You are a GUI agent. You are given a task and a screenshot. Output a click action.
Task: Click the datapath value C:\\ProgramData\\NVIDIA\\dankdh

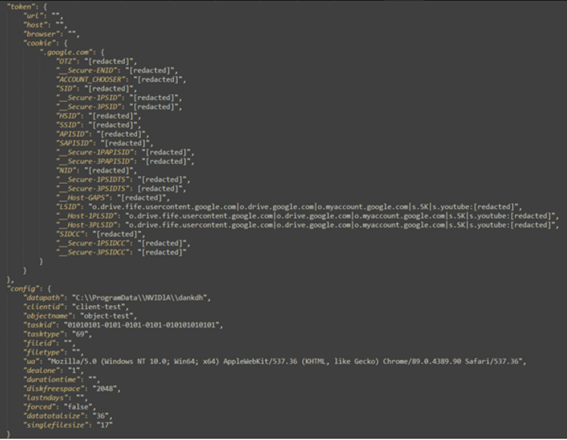click(140, 298)
